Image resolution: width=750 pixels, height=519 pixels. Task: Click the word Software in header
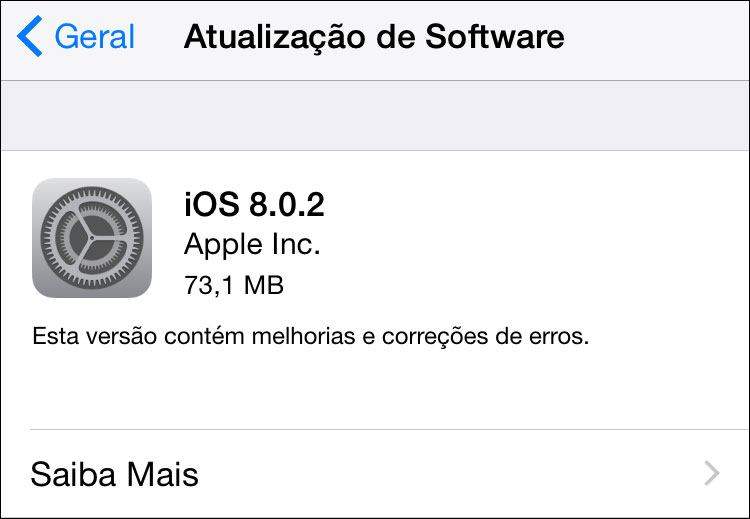tap(495, 37)
